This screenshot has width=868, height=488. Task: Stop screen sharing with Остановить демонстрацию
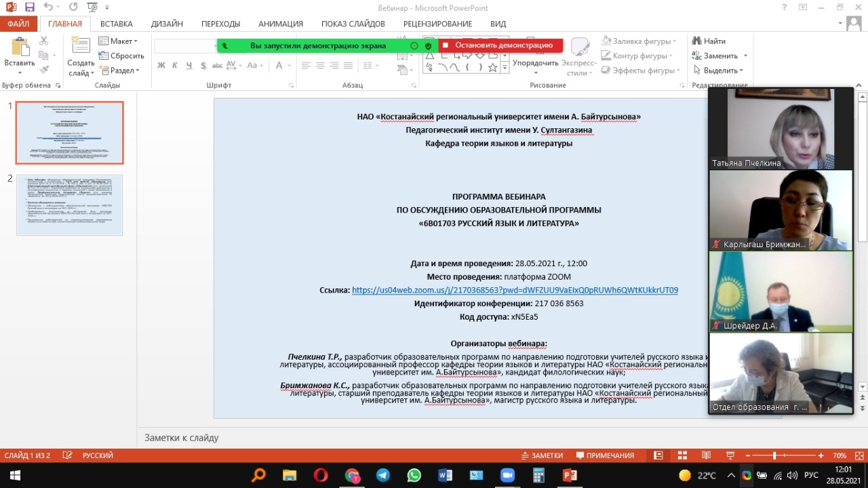point(500,45)
